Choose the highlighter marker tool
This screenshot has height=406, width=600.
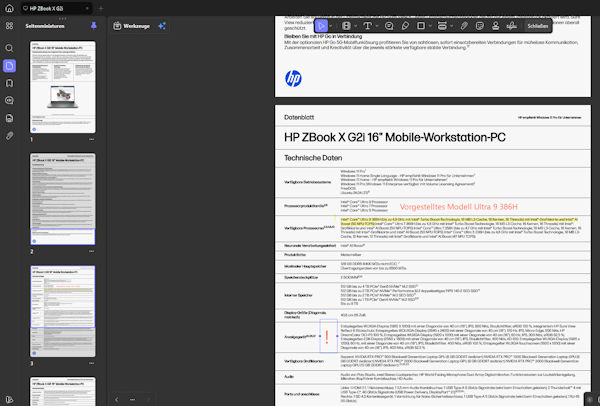tap(346, 26)
